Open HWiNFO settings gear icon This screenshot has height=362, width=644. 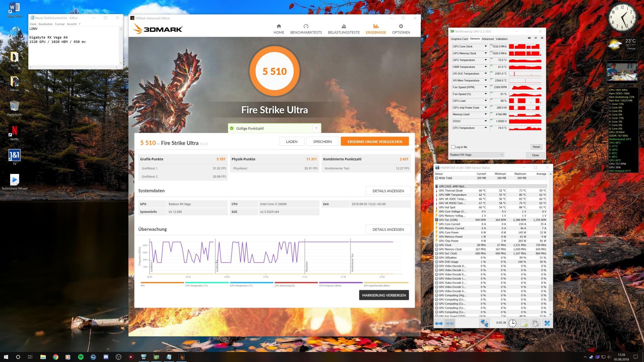pyautogui.click(x=535, y=323)
